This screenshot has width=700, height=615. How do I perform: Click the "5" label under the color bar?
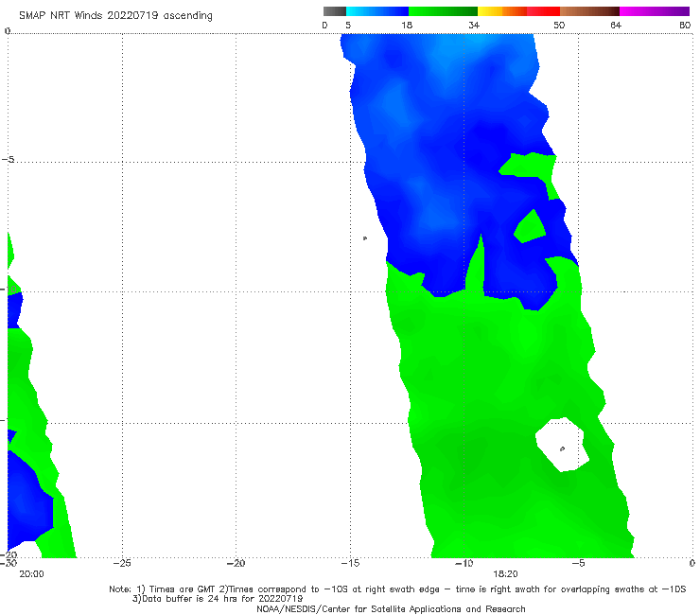coord(348,25)
